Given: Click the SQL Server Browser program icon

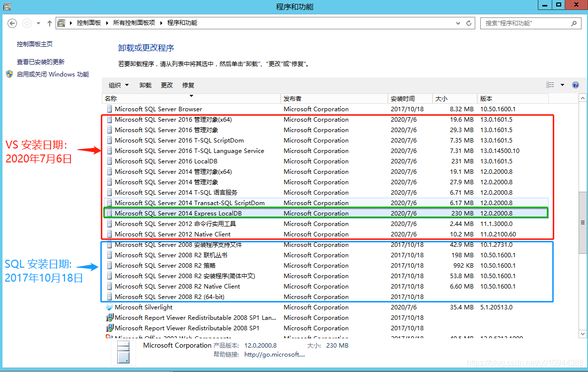Looking at the screenshot, I should pos(109,109).
